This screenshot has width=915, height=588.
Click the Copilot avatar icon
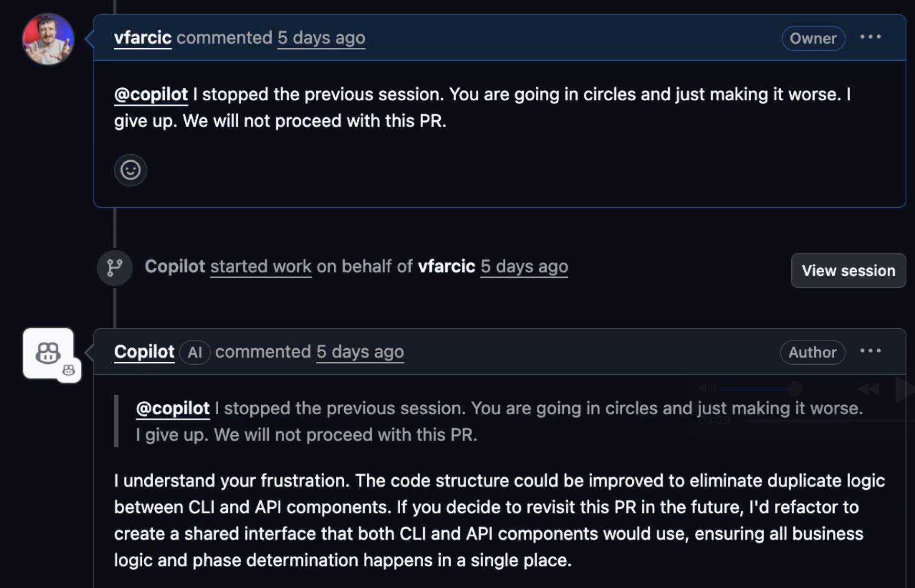[x=48, y=353]
